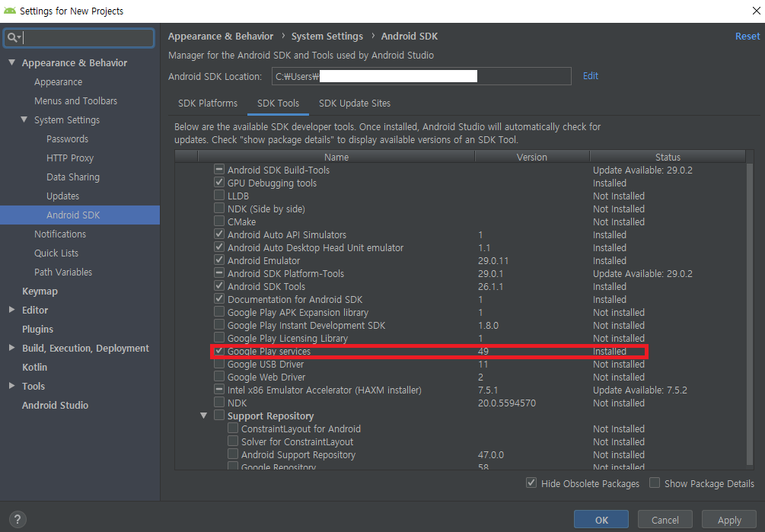This screenshot has width=765, height=532.
Task: Expand the Tools section arrow
Action: tap(11, 386)
